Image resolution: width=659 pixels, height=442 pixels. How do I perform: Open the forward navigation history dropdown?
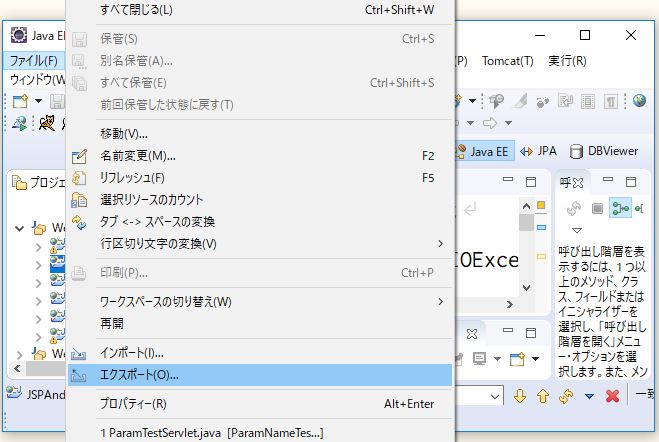[509, 123]
